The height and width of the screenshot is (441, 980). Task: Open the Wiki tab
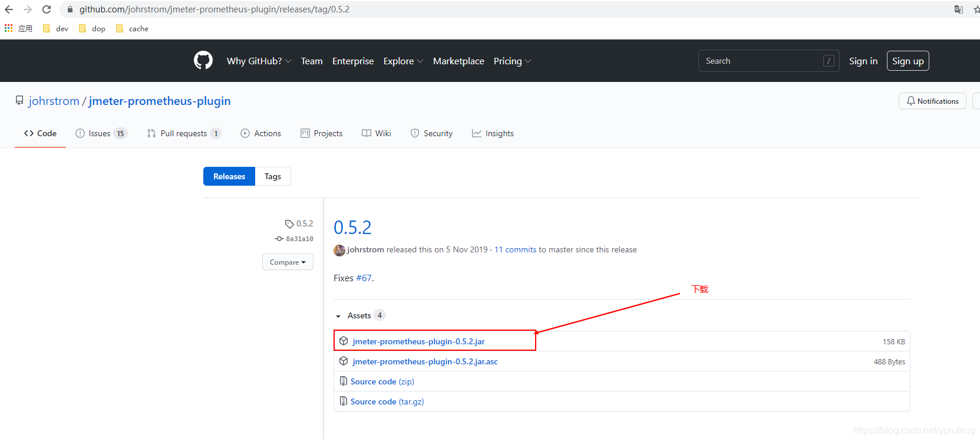(x=377, y=133)
